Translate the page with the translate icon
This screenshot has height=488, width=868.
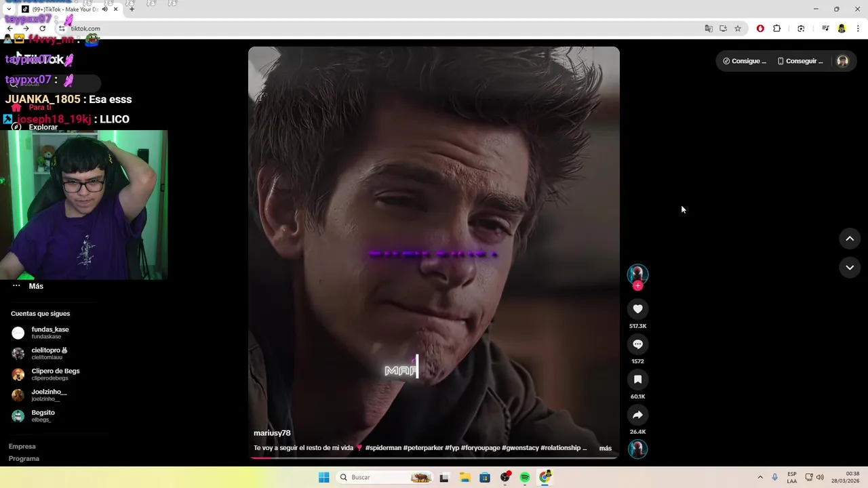point(709,28)
